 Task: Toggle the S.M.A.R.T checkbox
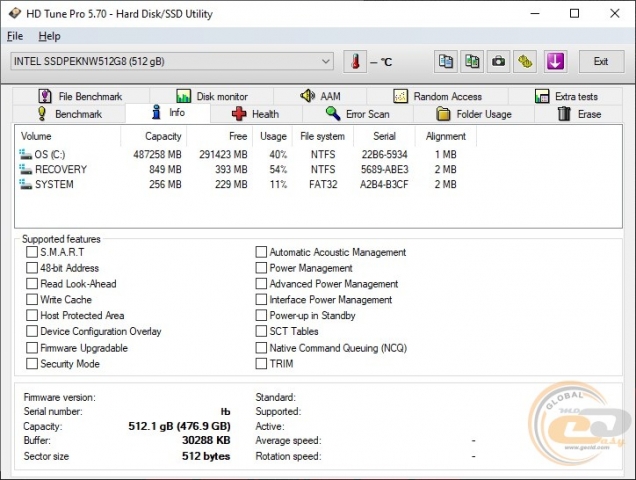(32, 252)
